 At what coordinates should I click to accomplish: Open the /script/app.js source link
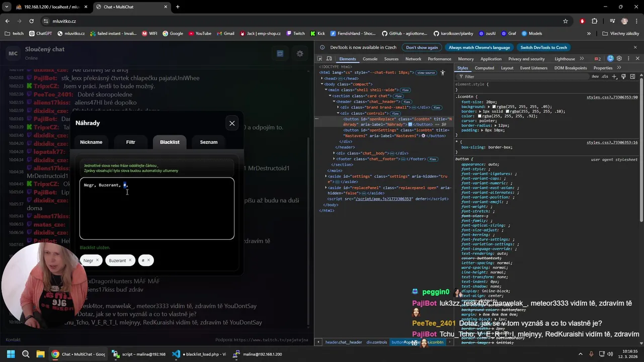384,199
